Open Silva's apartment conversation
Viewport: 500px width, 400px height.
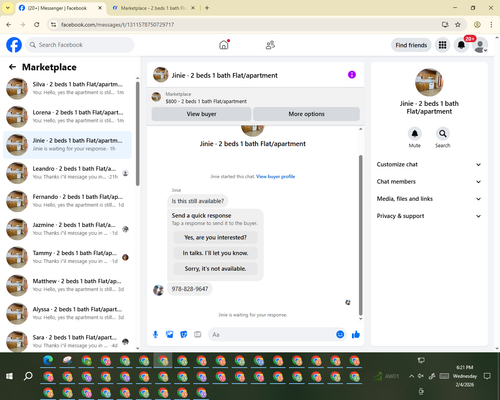click(x=67, y=88)
